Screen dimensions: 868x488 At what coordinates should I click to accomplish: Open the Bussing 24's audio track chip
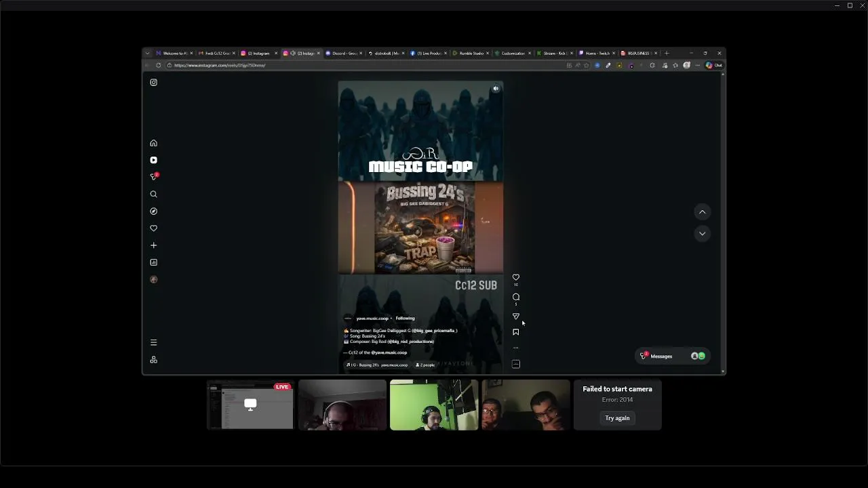(x=377, y=365)
